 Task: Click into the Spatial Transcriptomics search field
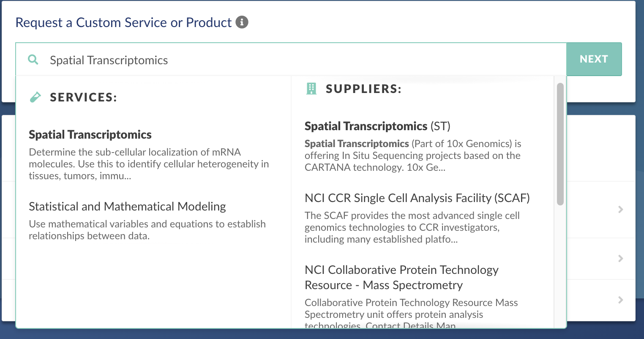click(x=296, y=60)
